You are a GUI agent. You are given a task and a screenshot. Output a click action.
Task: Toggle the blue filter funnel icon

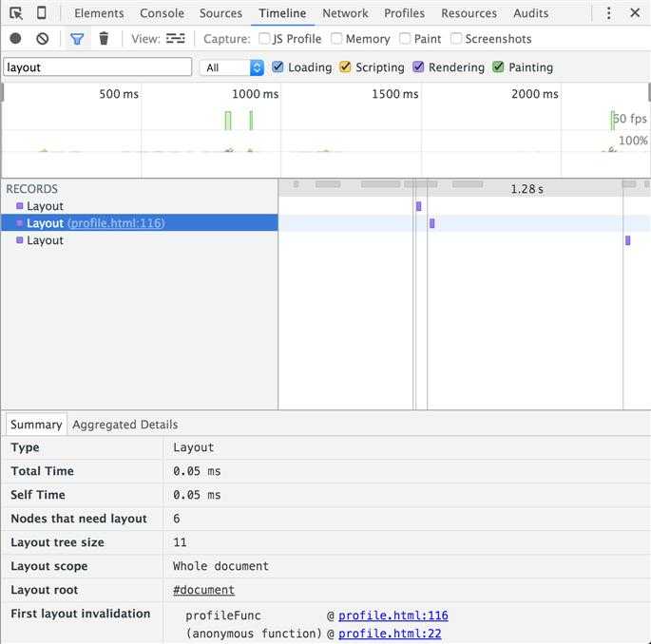(77, 39)
